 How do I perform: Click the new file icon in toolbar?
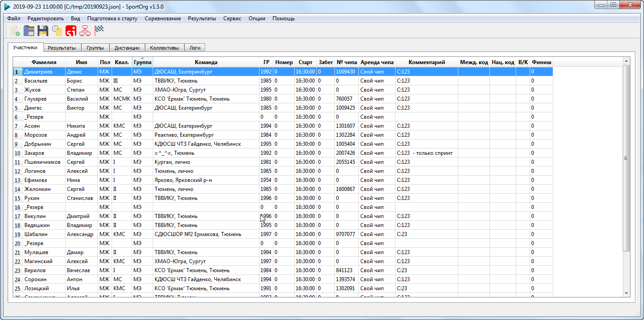tap(14, 31)
